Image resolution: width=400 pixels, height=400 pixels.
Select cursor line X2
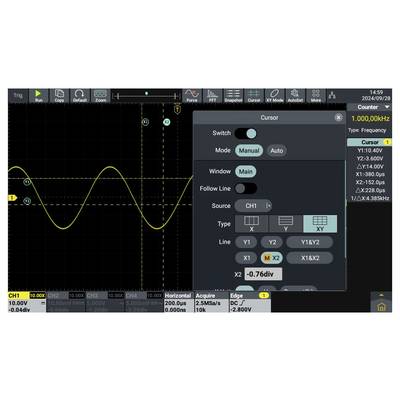click(x=272, y=258)
